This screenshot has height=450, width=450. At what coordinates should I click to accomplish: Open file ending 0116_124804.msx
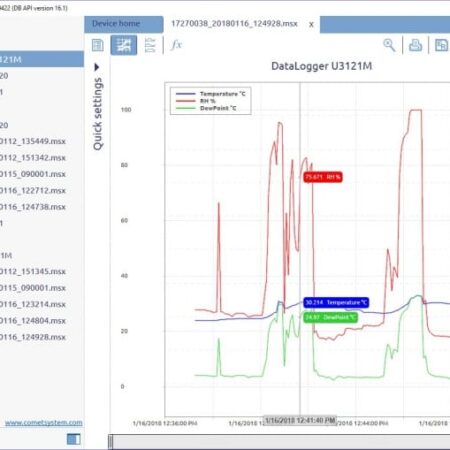(33, 321)
